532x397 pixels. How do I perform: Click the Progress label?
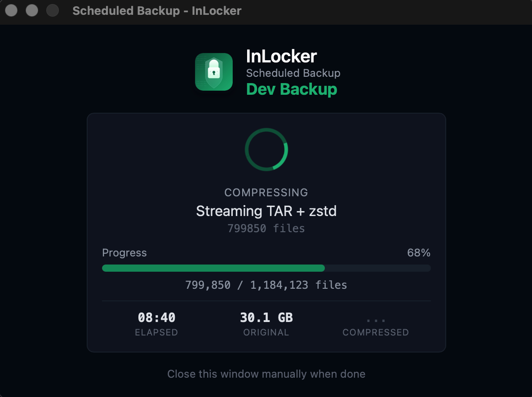(124, 252)
